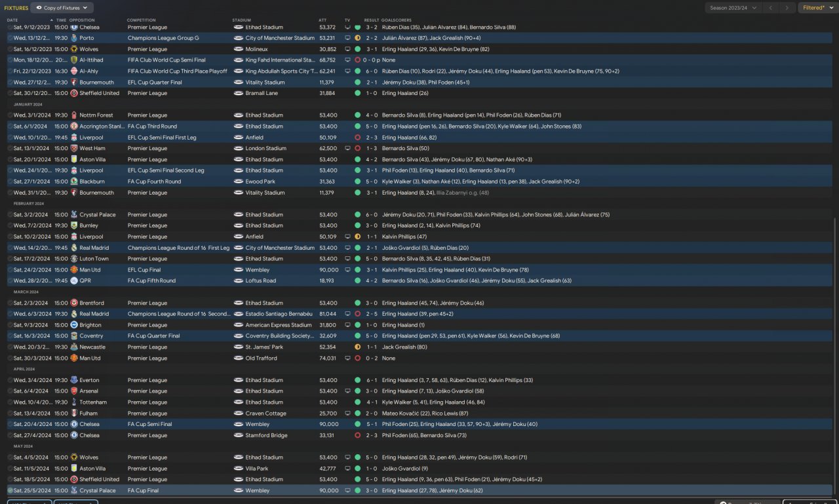The height and width of the screenshot is (504, 839).
Task: Tick the selector for Real Madrid on 6/3/2024
Action: click(10, 314)
